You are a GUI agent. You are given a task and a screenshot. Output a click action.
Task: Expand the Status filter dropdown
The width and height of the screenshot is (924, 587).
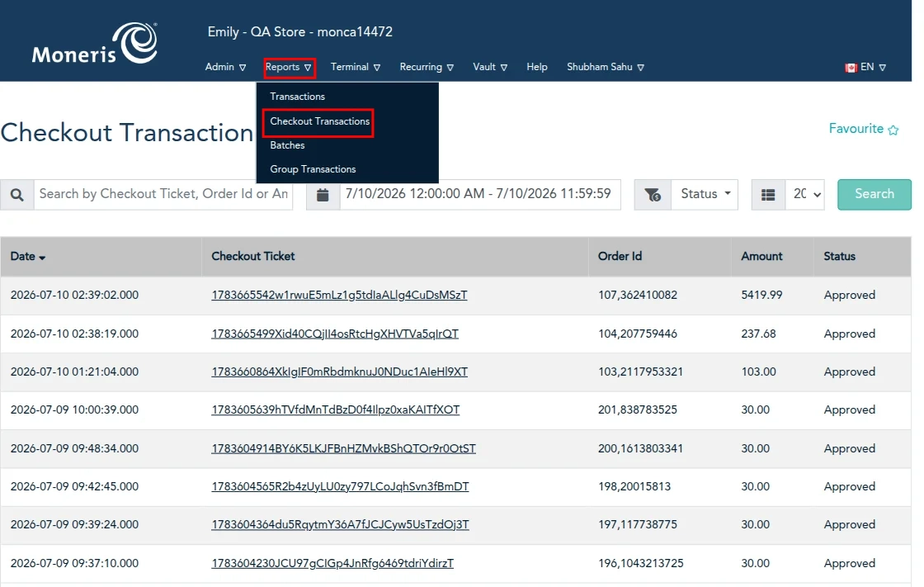[x=705, y=195]
